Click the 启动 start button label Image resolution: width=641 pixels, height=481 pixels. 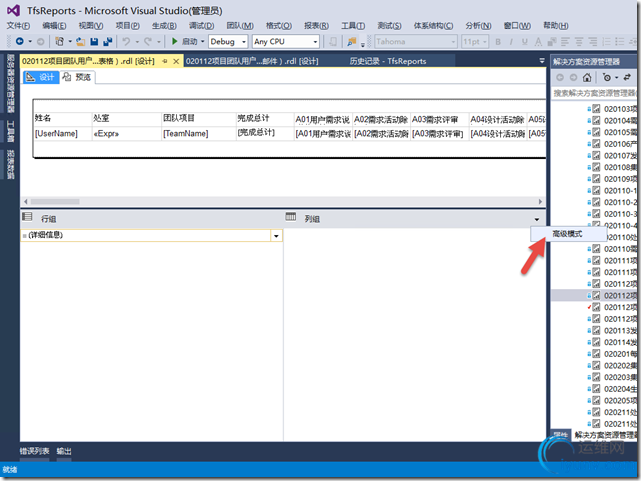click(x=189, y=42)
